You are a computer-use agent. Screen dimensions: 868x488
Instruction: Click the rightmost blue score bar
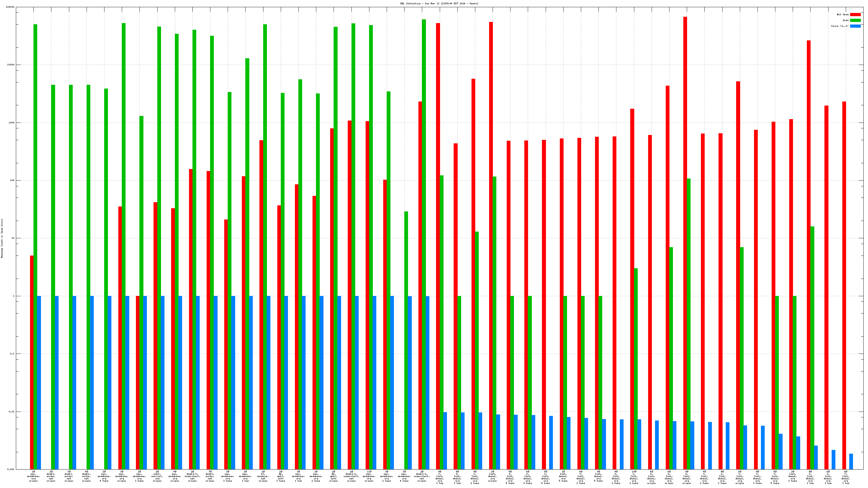pos(851,461)
